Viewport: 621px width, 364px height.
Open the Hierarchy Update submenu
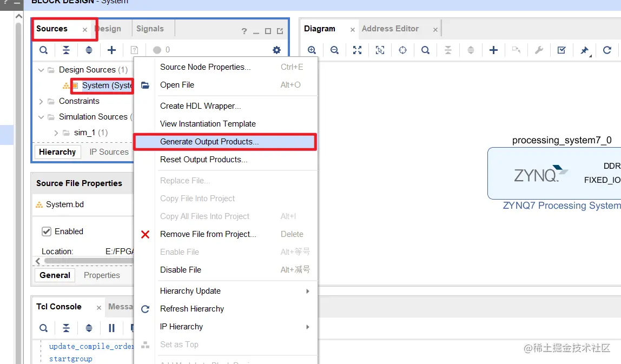pos(226,291)
